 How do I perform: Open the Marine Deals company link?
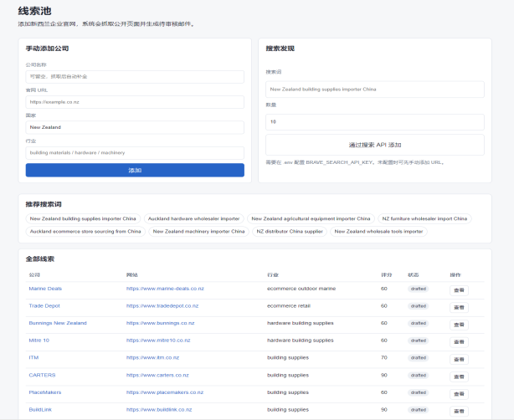click(x=45, y=289)
